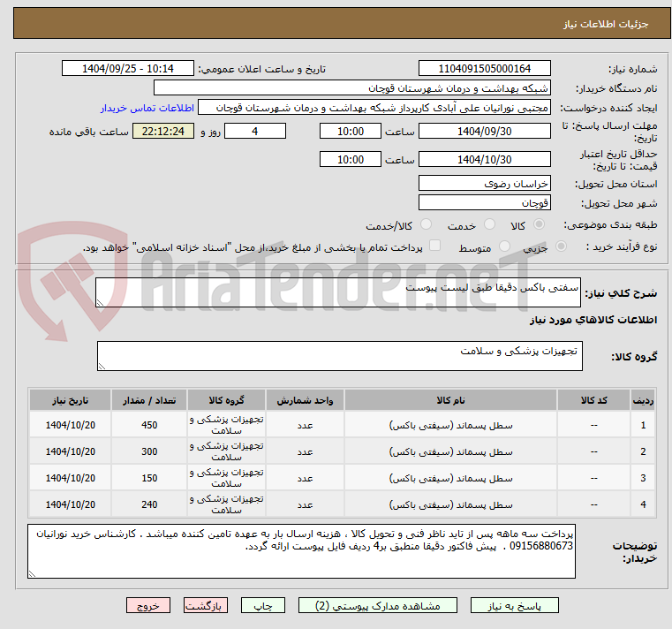The height and width of the screenshot is (629, 672).
Task: Click the response deadline time 10:00 field
Action: pyautogui.click(x=351, y=131)
